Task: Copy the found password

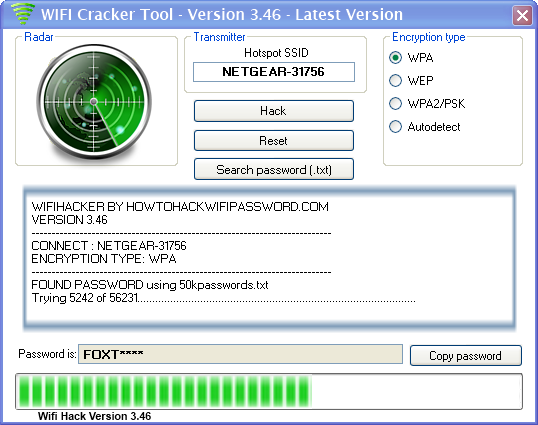Action: click(x=466, y=356)
